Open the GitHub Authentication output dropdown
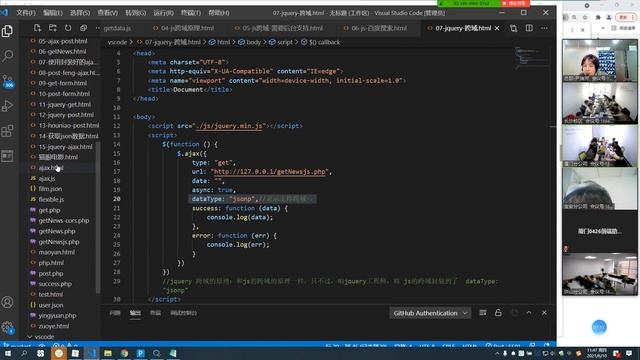The width and height of the screenshot is (640, 360). pyautogui.click(x=430, y=313)
